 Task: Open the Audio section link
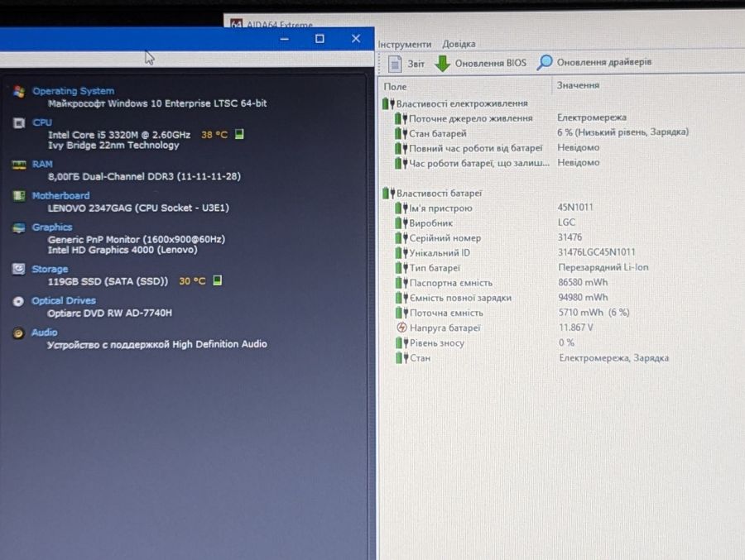(x=44, y=333)
